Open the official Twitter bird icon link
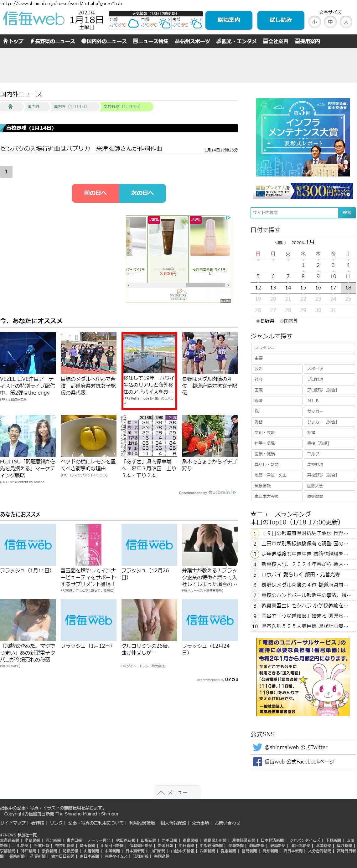 tap(257, 747)
